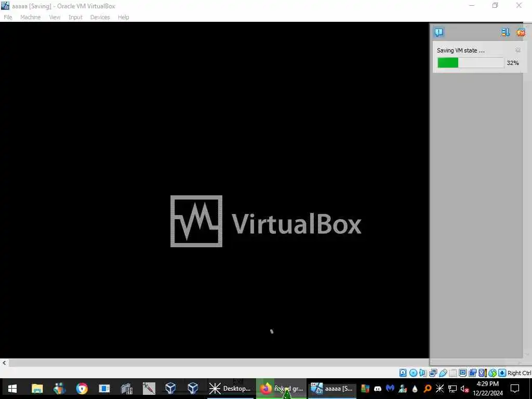This screenshot has height=399, width=532.
Task: Click the network tray icon
Action: pyautogui.click(x=453, y=389)
